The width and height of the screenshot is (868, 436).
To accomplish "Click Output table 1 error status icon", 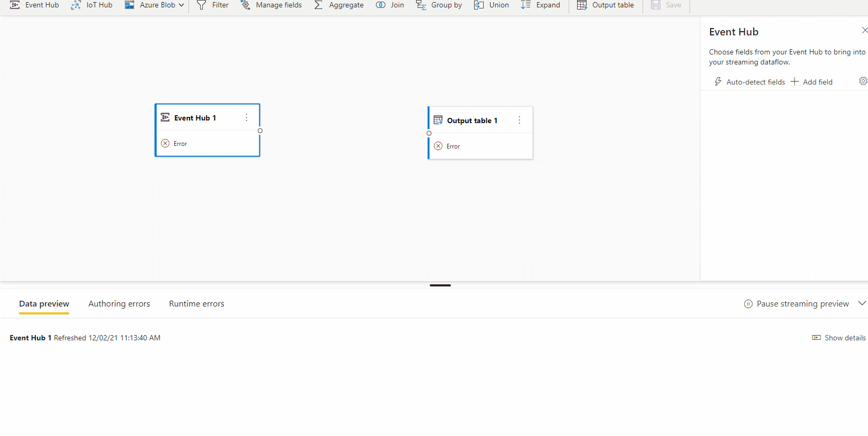I will tap(438, 146).
